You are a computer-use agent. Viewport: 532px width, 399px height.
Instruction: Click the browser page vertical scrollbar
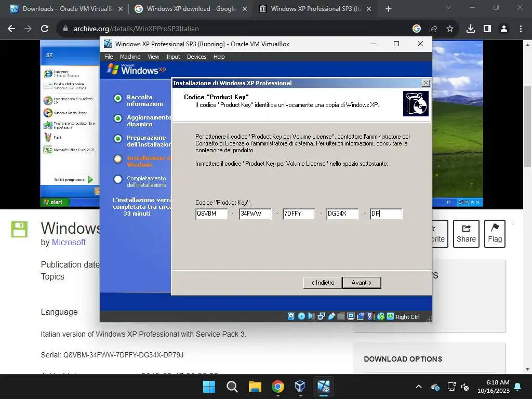click(527, 127)
